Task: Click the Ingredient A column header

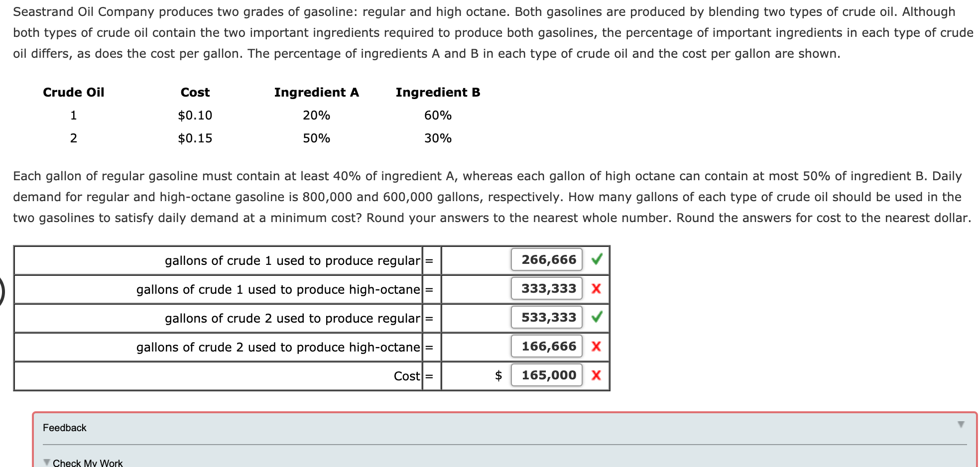Action: pos(317,92)
